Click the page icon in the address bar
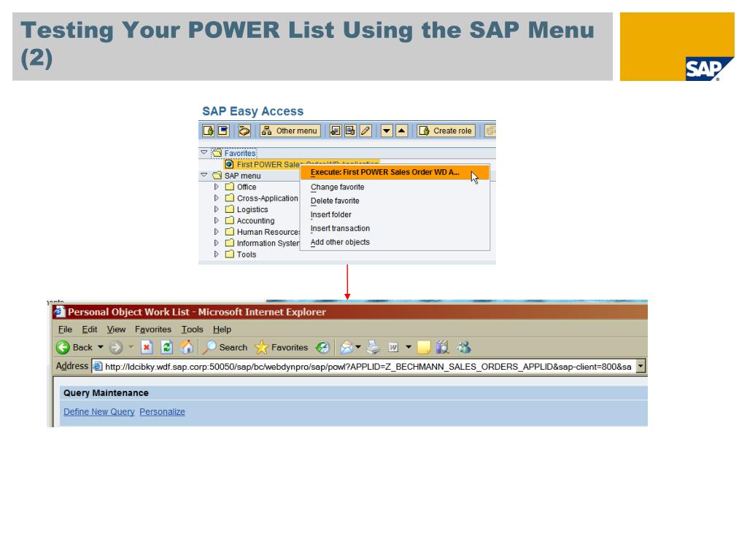 tap(98, 366)
